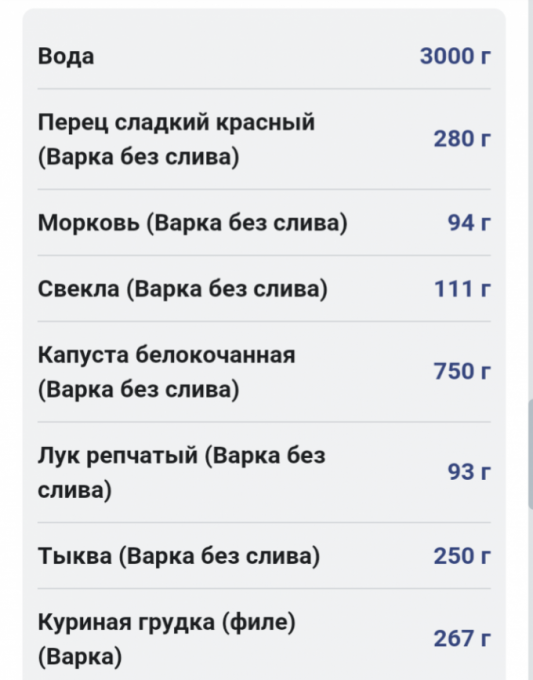Tap the 250 г pumpkin quantity
This screenshot has width=533, height=680.
462,556
